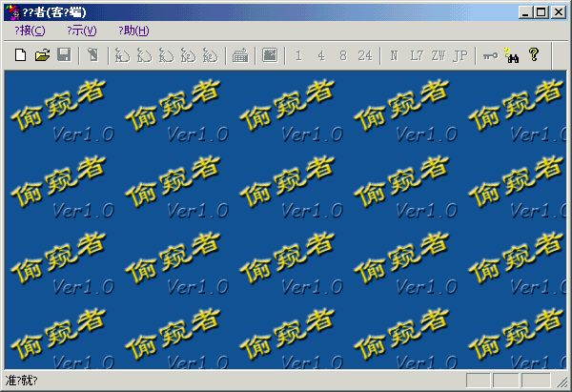Screen dimensions: 572x392
Task: Click the server connect icon after Save
Action: pos(93,55)
